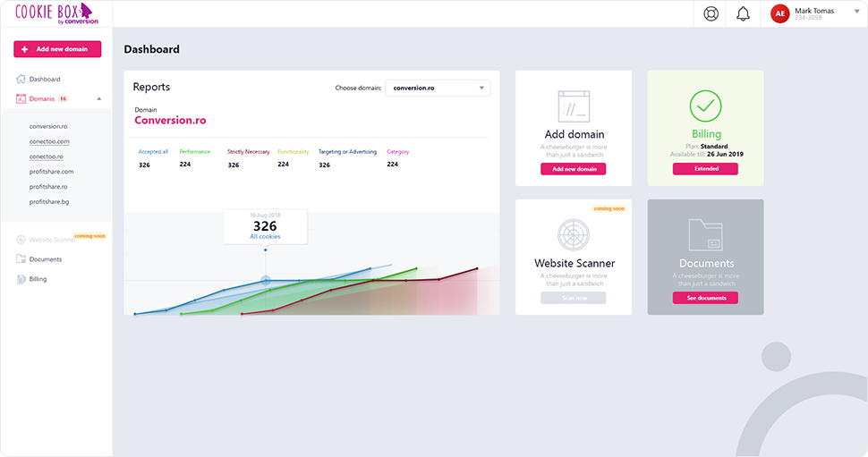Click the last point of the red chart line

477,269
